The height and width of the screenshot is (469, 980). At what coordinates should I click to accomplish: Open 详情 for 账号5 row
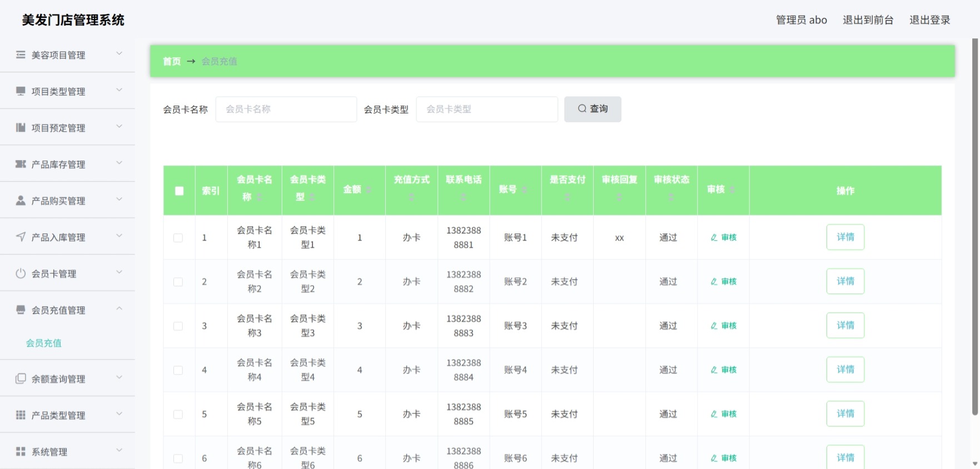[845, 413]
